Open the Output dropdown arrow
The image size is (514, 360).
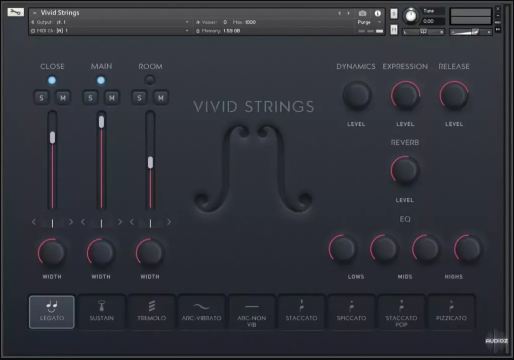pyautogui.click(x=187, y=22)
